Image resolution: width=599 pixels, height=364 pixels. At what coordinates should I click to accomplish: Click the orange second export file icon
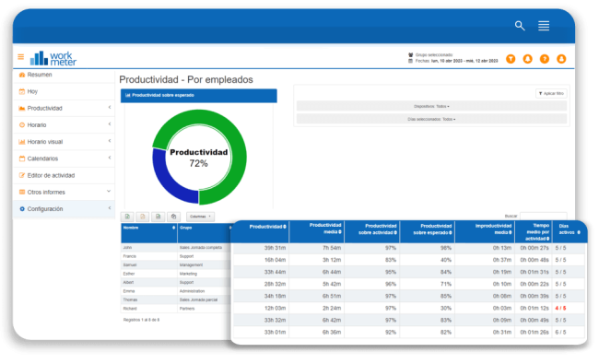[x=143, y=217]
